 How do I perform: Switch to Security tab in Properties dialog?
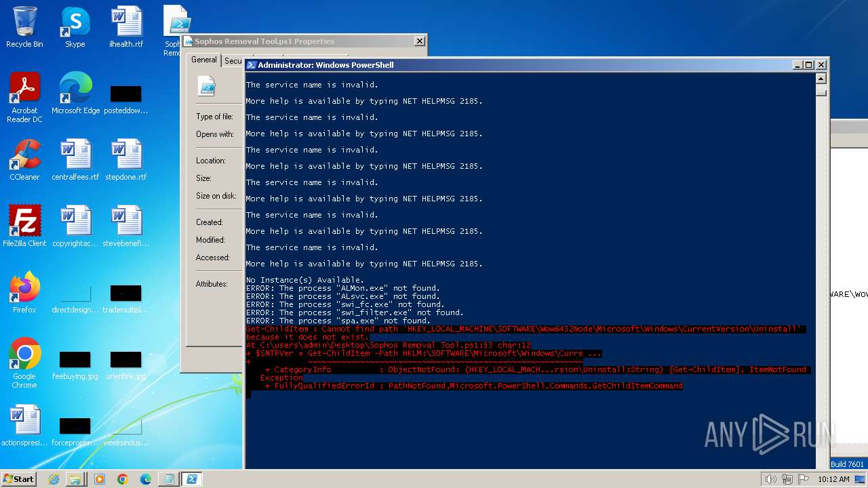(233, 61)
